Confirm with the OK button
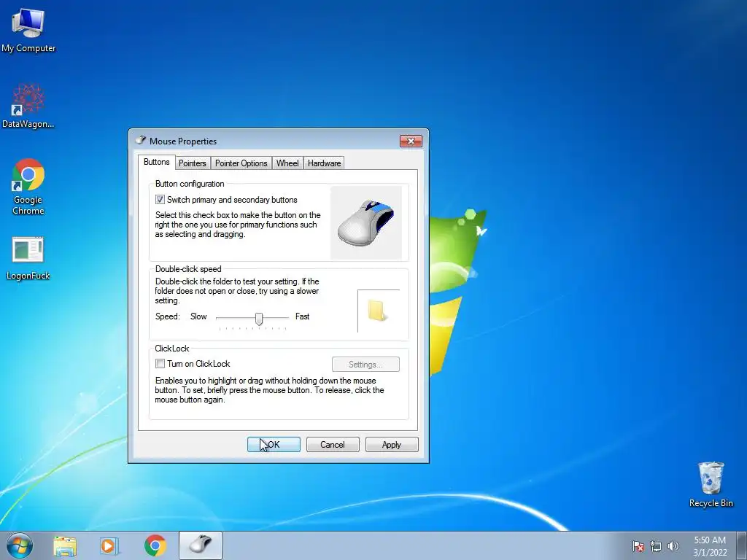The width and height of the screenshot is (747, 560). tap(274, 444)
